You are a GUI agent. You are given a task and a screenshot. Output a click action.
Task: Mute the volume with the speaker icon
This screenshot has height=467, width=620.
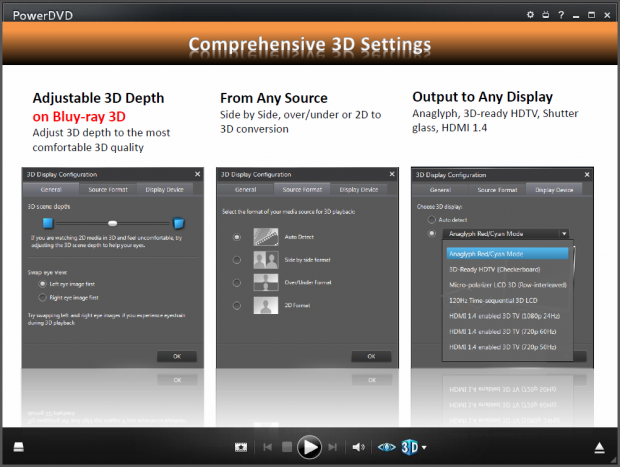coord(358,447)
